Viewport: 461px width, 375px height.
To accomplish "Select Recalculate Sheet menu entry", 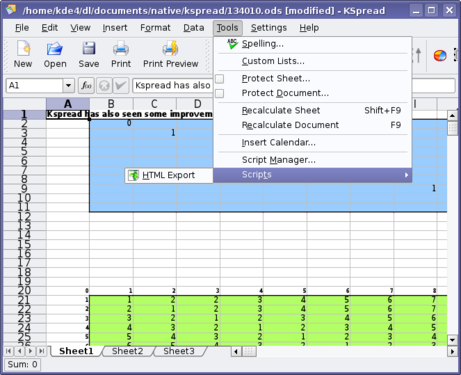I will pyautogui.click(x=312, y=110).
